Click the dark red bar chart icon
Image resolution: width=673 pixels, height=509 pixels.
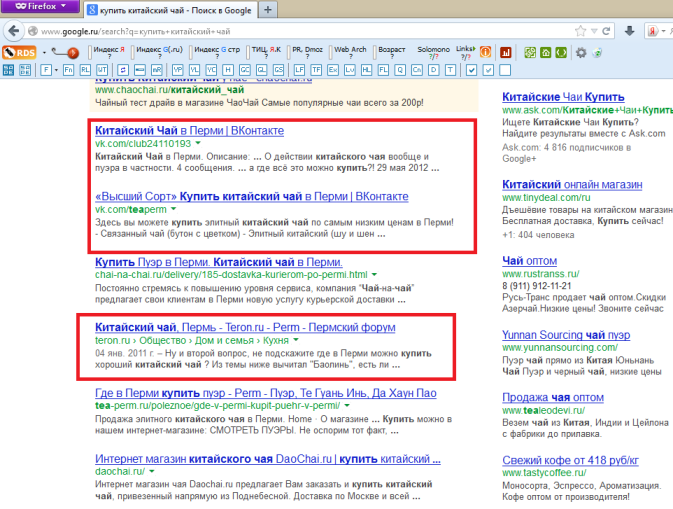(506, 52)
